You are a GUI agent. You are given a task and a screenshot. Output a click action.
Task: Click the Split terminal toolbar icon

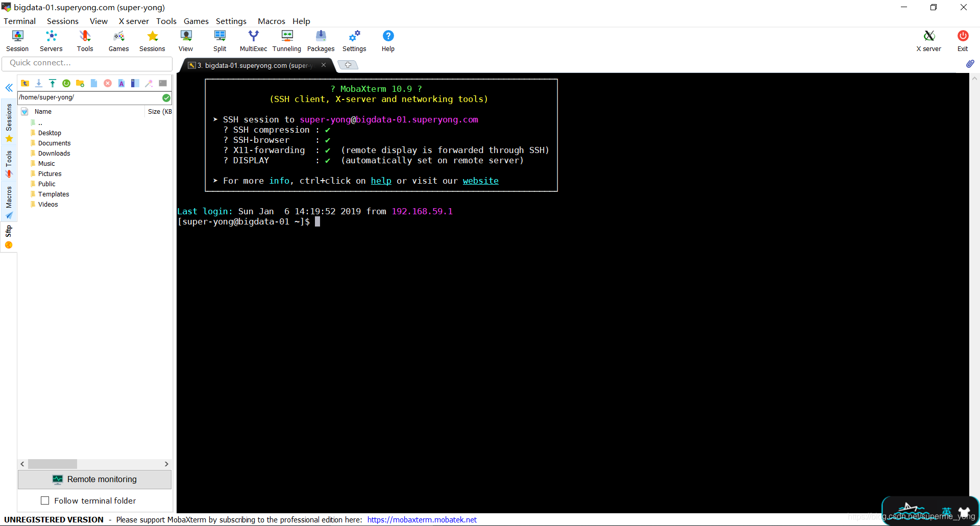(x=219, y=41)
